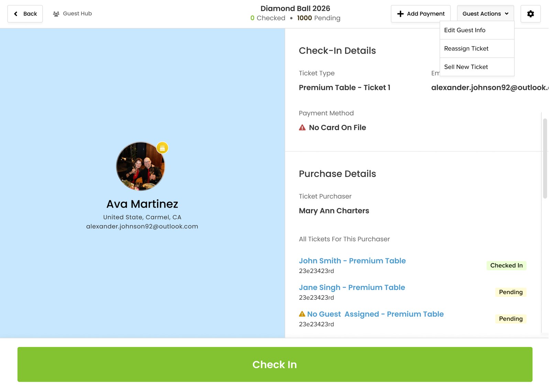Viewport: 550px width, 392px height.
Task: Open No Guest Assigned ticket link
Action: [375, 314]
